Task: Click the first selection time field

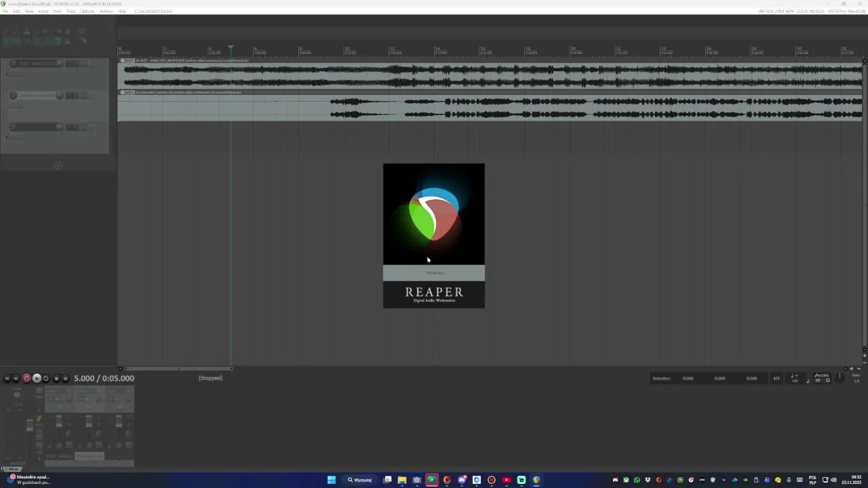Action: point(688,378)
